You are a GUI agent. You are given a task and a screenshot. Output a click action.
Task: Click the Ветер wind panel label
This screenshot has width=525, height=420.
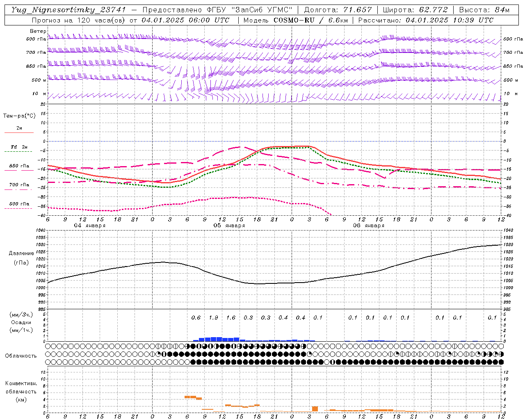click(38, 31)
